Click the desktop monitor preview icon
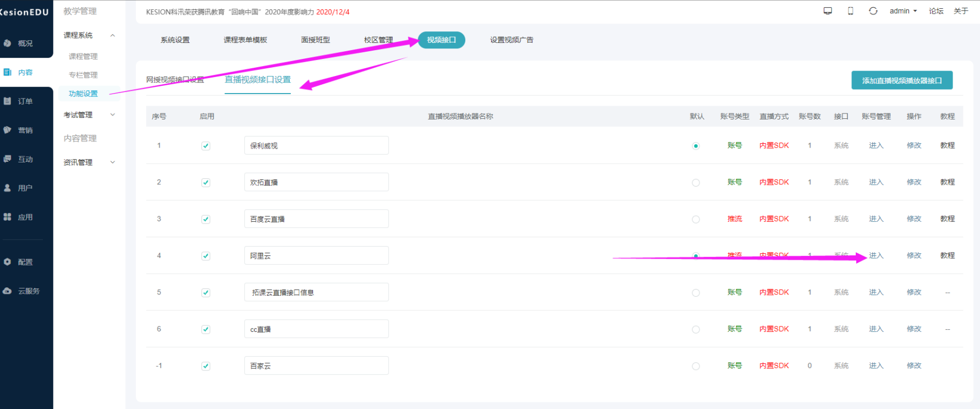Viewport: 980px width, 409px height. (x=828, y=11)
